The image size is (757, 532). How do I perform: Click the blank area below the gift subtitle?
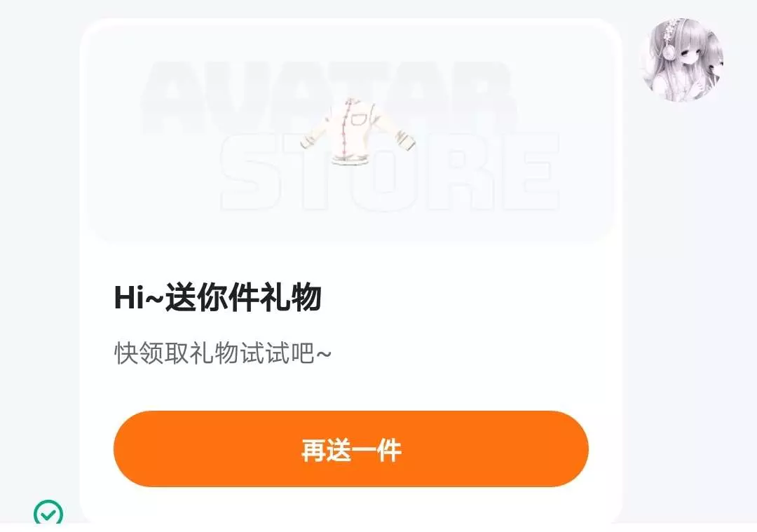click(350, 388)
